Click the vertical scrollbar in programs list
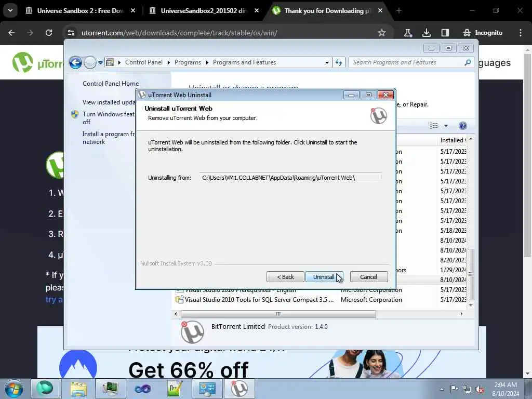This screenshot has height=399, width=532. coord(471,274)
